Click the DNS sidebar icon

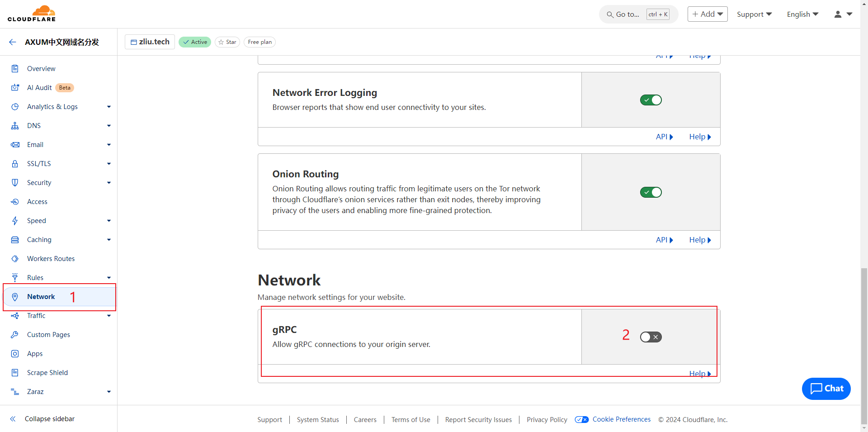15,126
